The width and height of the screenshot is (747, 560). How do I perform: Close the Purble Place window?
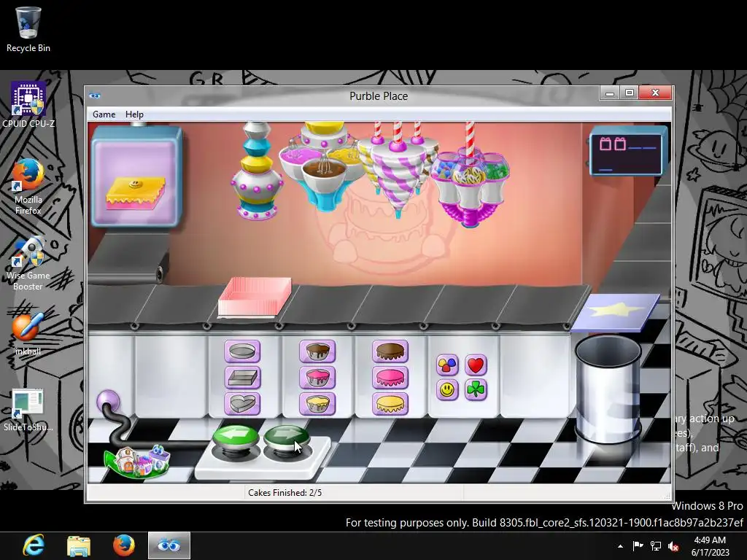tap(655, 93)
